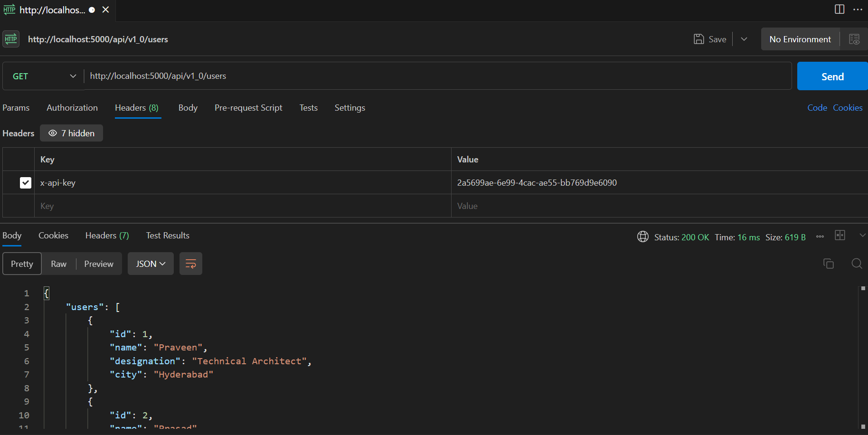Open the more actions ellipsis menu

pos(858,9)
